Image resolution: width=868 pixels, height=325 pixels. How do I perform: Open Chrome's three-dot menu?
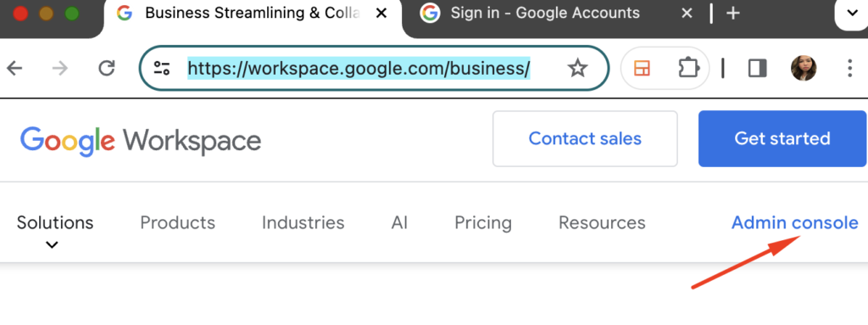point(849,68)
